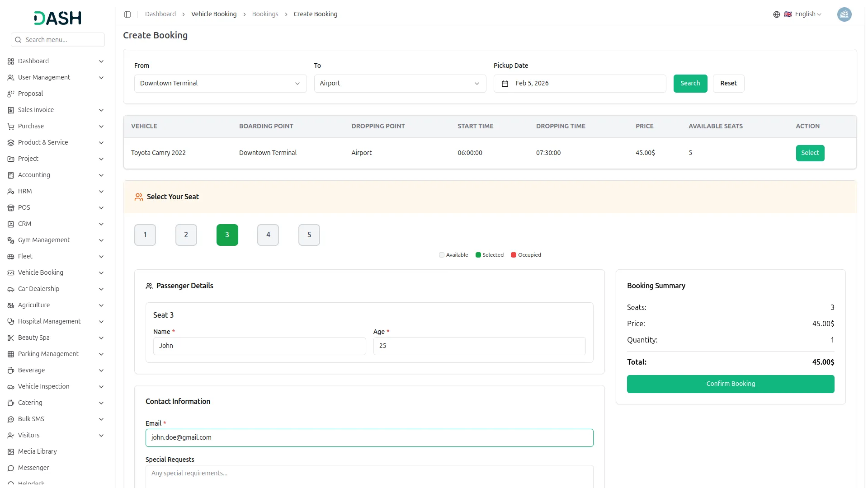The height and width of the screenshot is (488, 868).
Task: Click the Agriculture tractor icon
Action: pos(11,305)
